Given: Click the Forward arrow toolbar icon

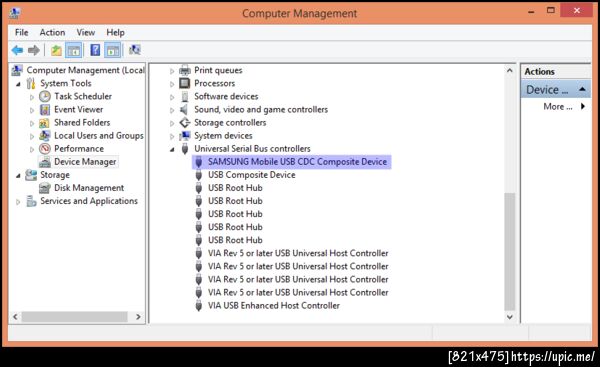Looking at the screenshot, I should (34, 50).
